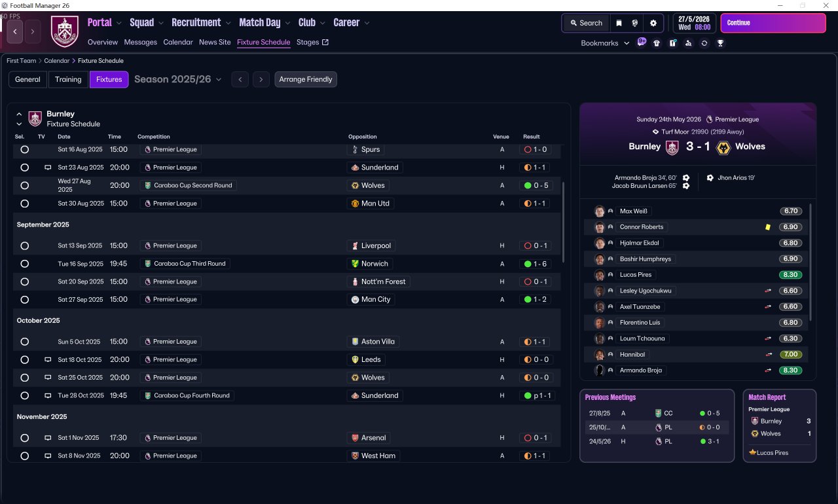
Task: Click the shirt icon in bookmarks row
Action: [x=657, y=43]
